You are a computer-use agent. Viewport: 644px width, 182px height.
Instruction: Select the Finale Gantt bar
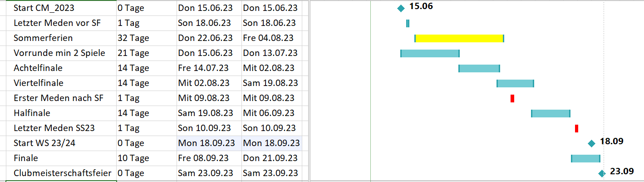pos(585,158)
